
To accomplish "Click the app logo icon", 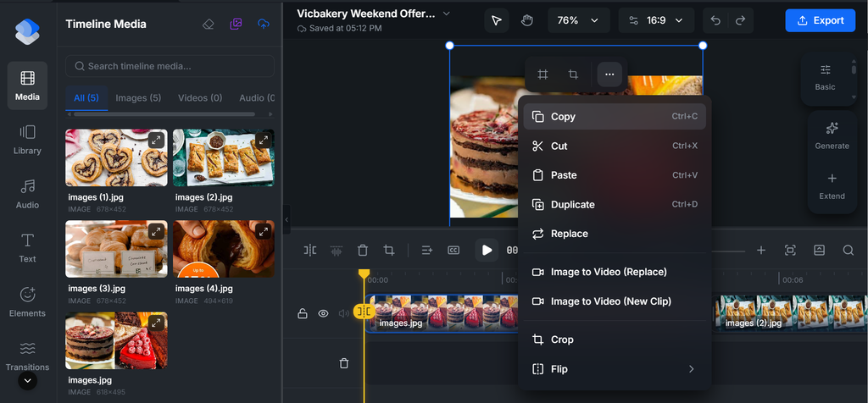I will [x=27, y=31].
